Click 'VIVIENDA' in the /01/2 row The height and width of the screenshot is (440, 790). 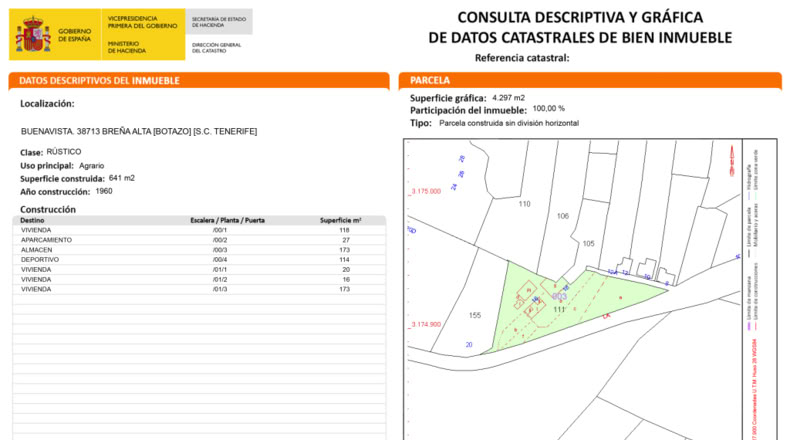tap(36, 279)
